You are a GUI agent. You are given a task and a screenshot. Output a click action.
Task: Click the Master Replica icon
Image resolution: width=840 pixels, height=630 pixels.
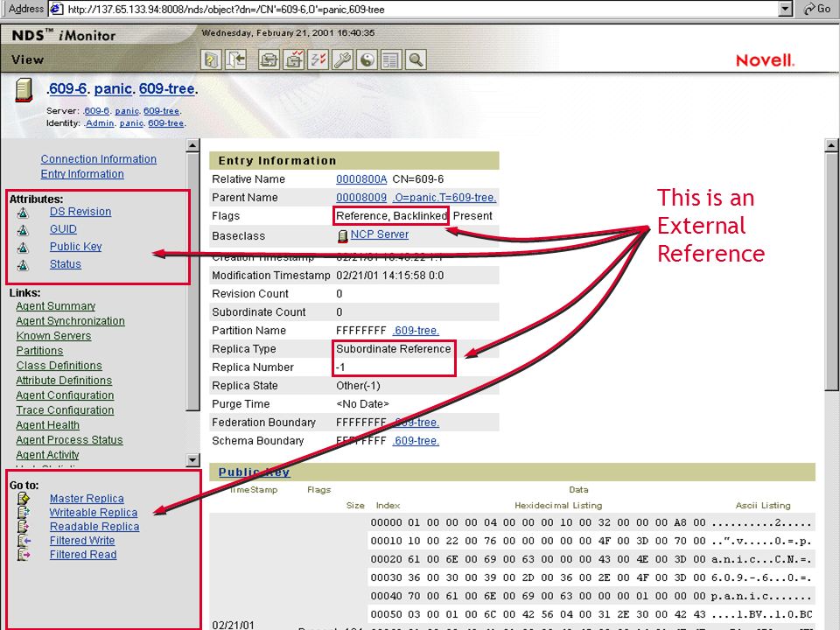[x=24, y=499]
